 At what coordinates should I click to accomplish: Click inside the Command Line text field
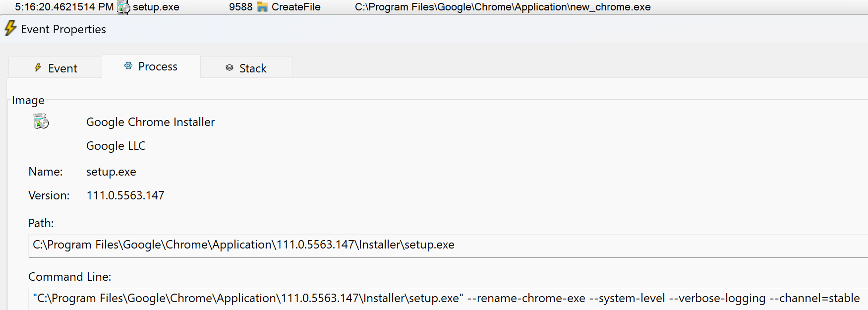coord(446,298)
